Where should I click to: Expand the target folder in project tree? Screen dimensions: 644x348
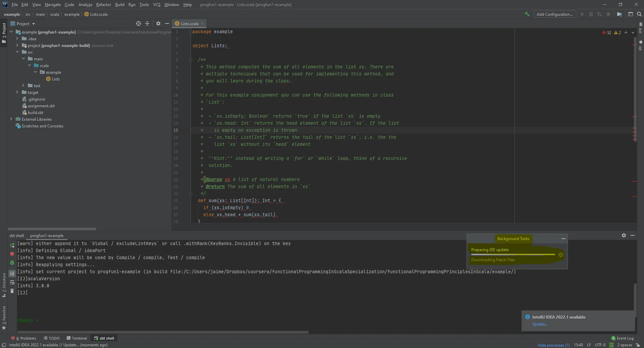(x=17, y=92)
